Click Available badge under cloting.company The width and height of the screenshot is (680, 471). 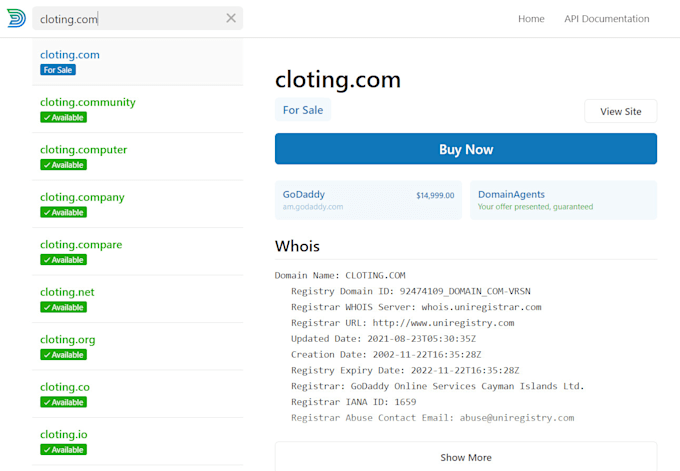(x=63, y=213)
